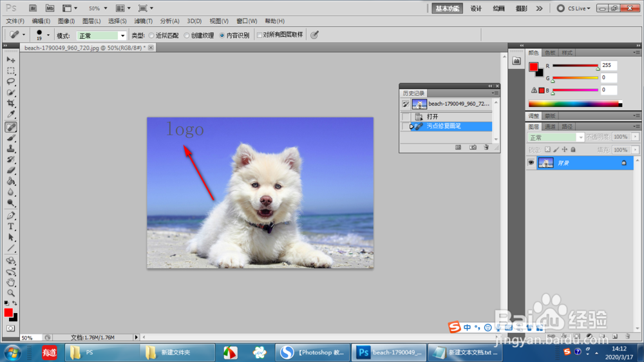Choose the 近似匹配 radio option
This screenshot has width=644, height=362.
click(151, 35)
